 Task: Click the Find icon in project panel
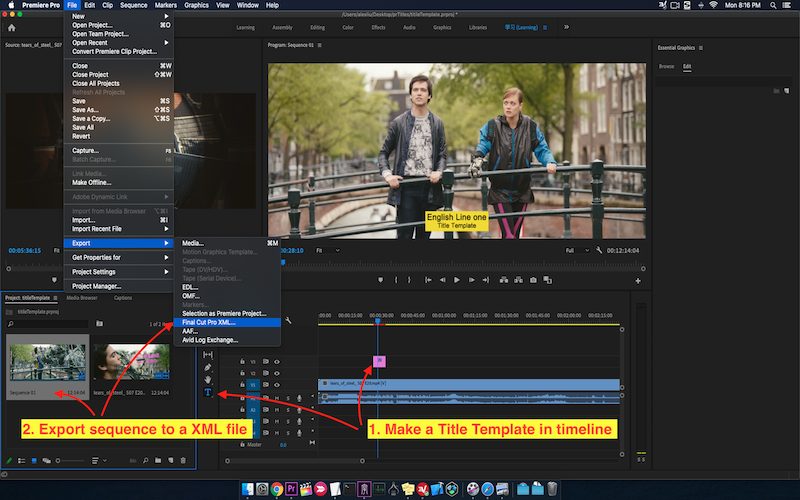click(145, 461)
